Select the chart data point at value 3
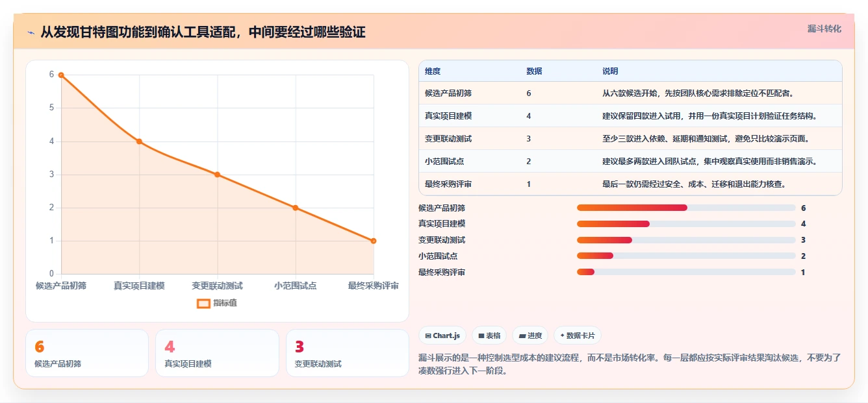The width and height of the screenshot is (868, 403). tap(217, 175)
